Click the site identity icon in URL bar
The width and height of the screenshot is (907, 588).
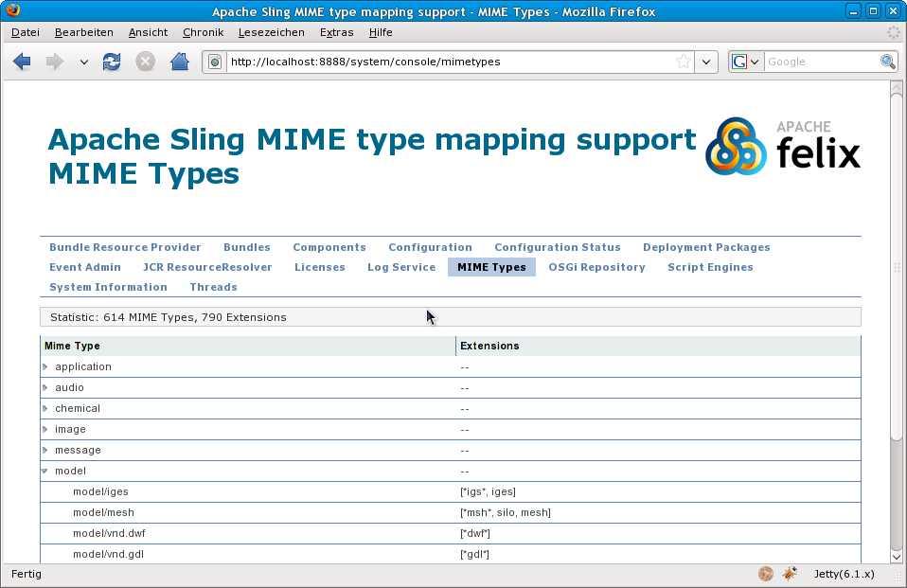(215, 62)
